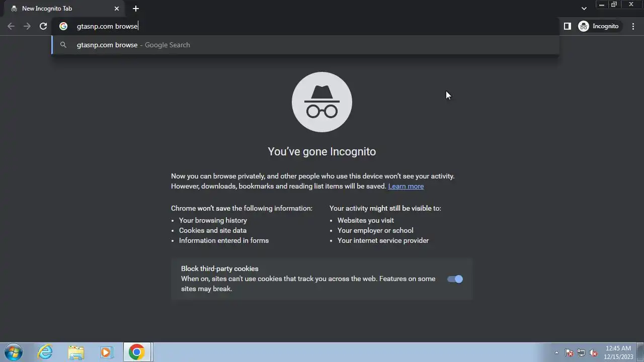The height and width of the screenshot is (362, 644).
Task: Open a new tab with the plus button
Action: (x=136, y=9)
